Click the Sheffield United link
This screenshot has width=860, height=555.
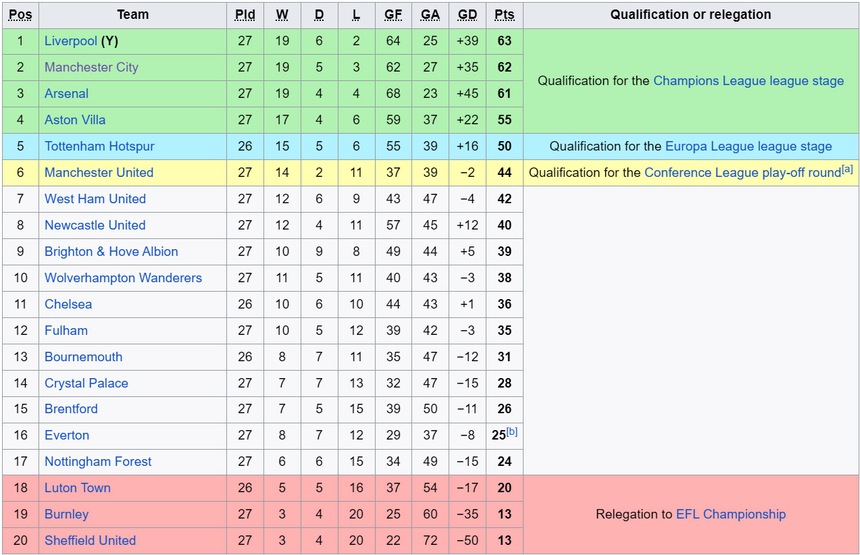[x=90, y=540]
